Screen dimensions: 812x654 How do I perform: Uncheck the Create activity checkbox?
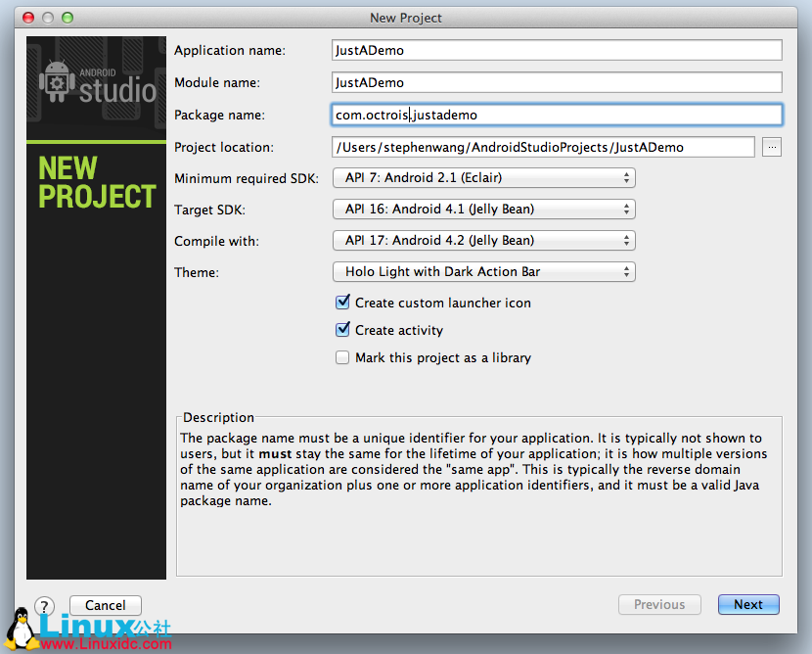coord(342,330)
